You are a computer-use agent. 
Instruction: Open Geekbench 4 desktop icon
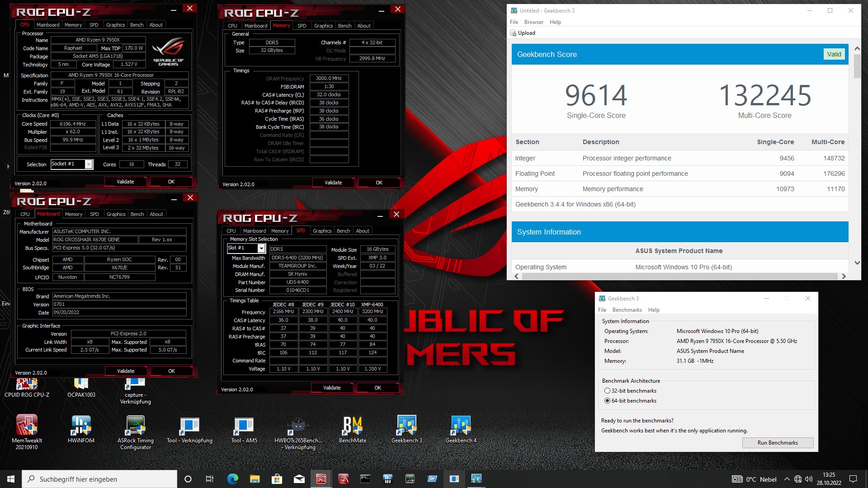pyautogui.click(x=461, y=429)
